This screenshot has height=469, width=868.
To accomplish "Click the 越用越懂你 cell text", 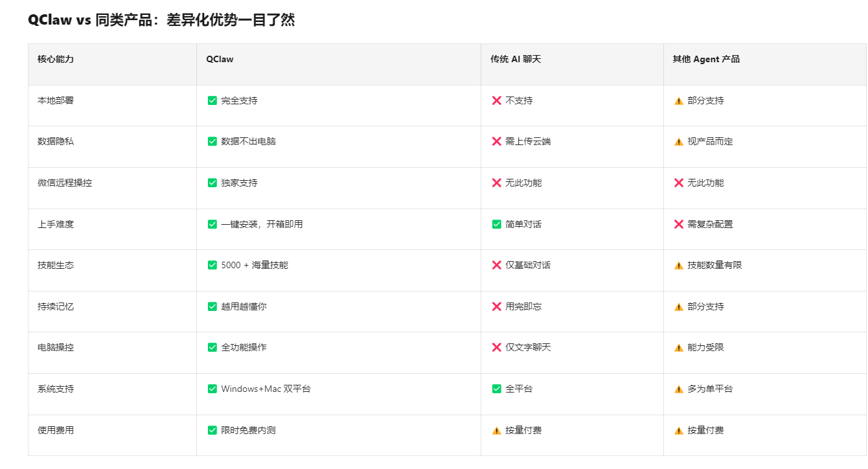I will click(x=244, y=306).
